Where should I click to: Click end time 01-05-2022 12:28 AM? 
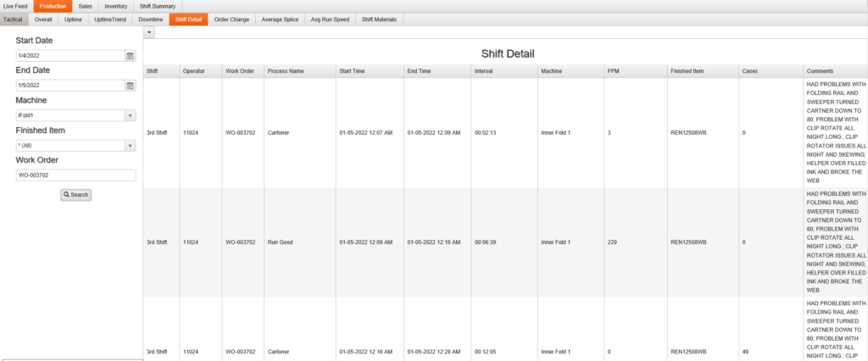coord(434,352)
